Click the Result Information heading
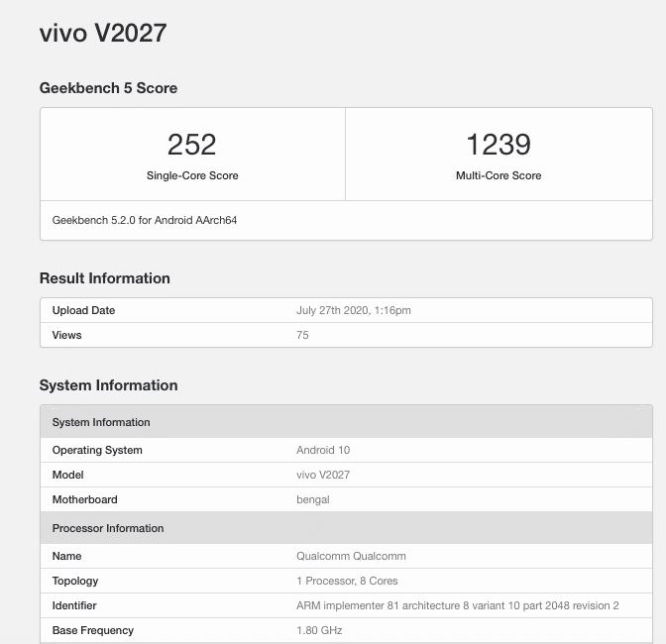The width and height of the screenshot is (666, 644). click(105, 278)
